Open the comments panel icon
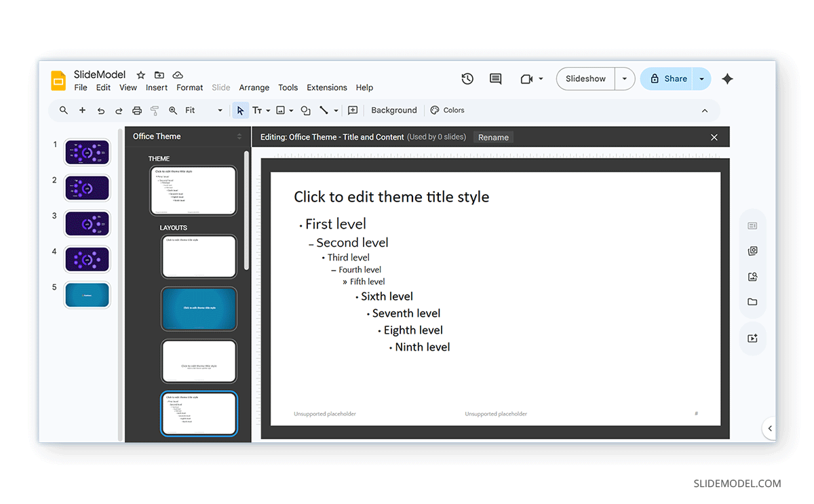 496,79
